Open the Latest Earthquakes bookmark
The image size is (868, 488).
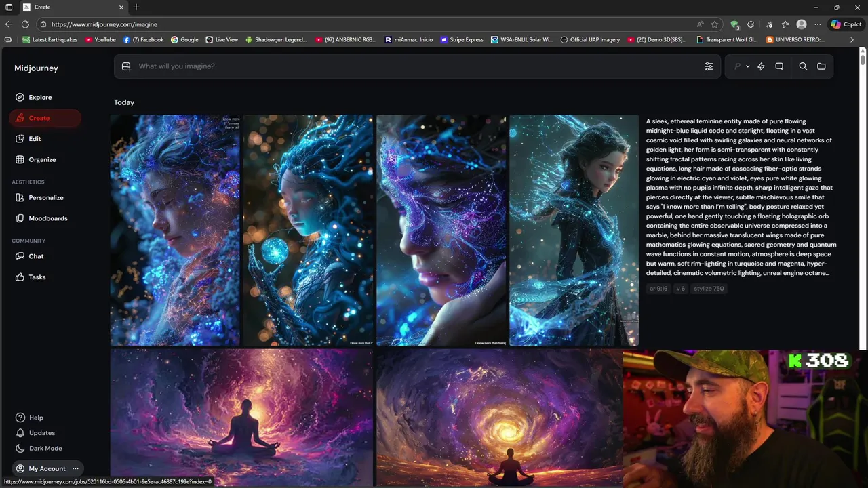[50, 40]
